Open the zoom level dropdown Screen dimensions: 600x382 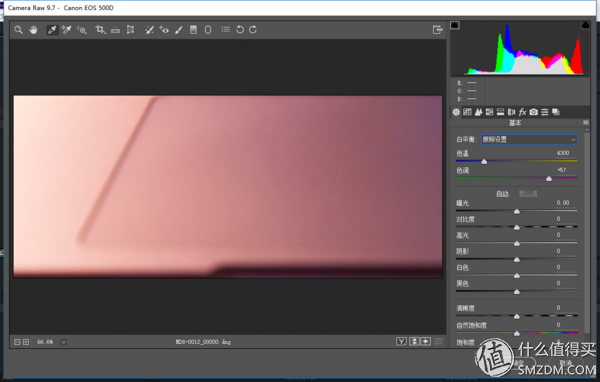point(64,342)
